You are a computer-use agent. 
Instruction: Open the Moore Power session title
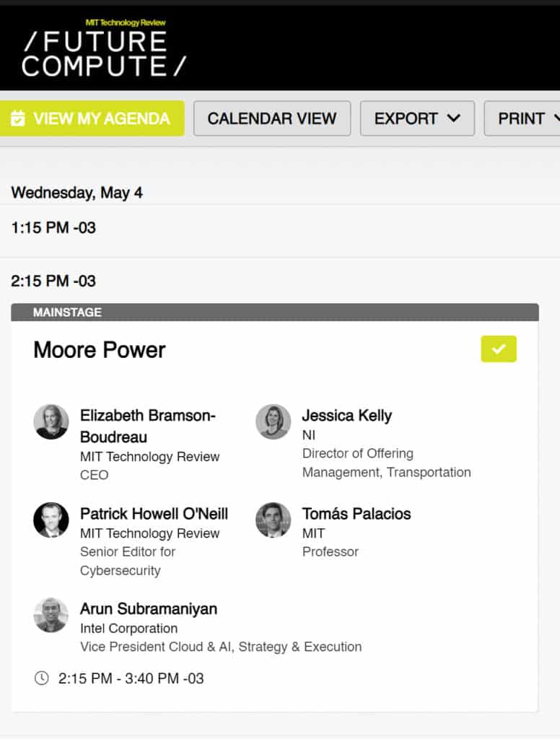[100, 350]
